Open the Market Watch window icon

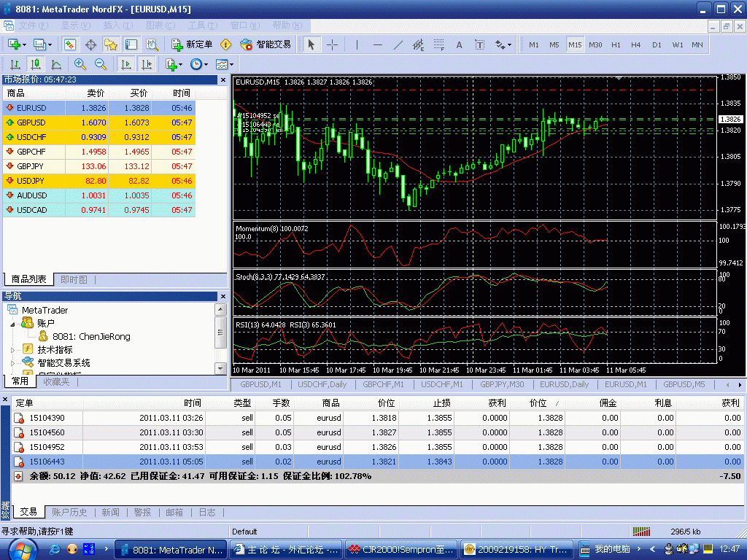[70, 44]
